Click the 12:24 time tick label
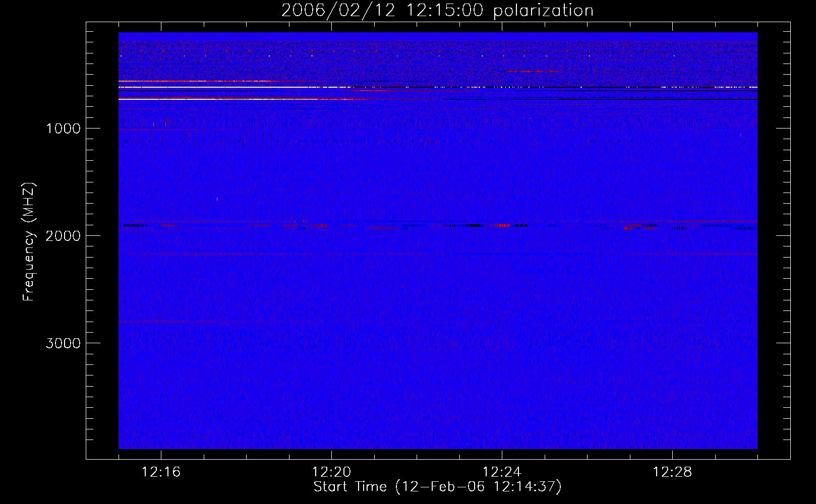 click(502, 472)
